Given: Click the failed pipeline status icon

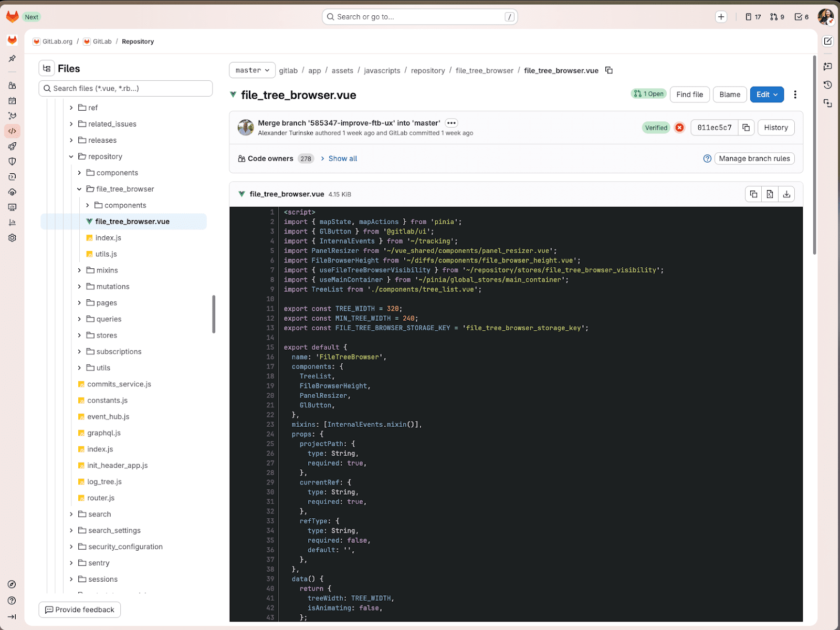Looking at the screenshot, I should click(x=679, y=128).
